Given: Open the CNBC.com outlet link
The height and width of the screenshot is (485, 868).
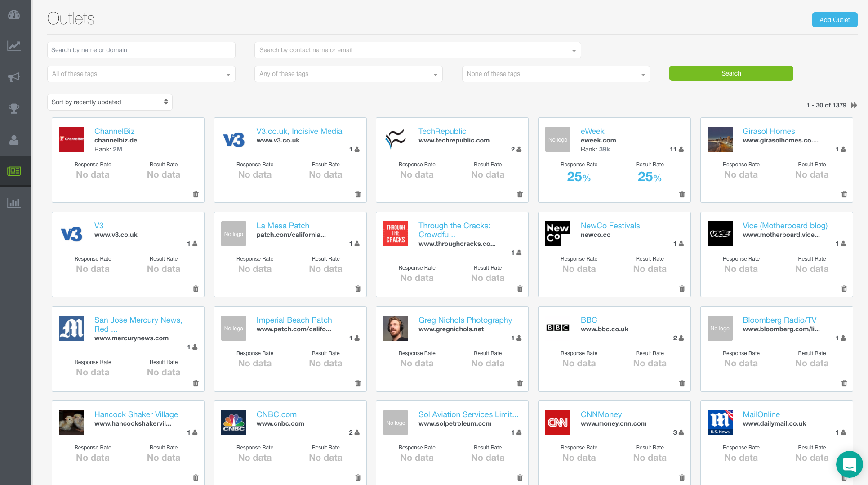Looking at the screenshot, I should click(276, 414).
